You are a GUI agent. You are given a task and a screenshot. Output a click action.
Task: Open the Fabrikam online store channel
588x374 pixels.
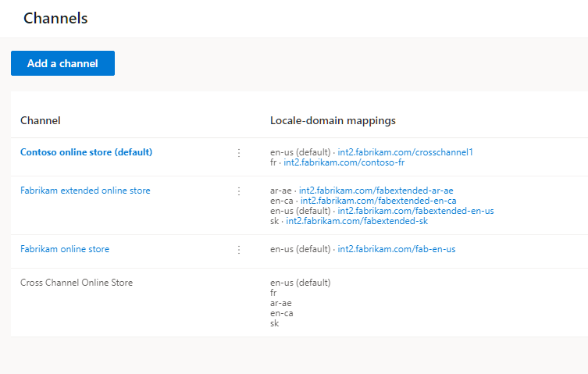(x=65, y=249)
